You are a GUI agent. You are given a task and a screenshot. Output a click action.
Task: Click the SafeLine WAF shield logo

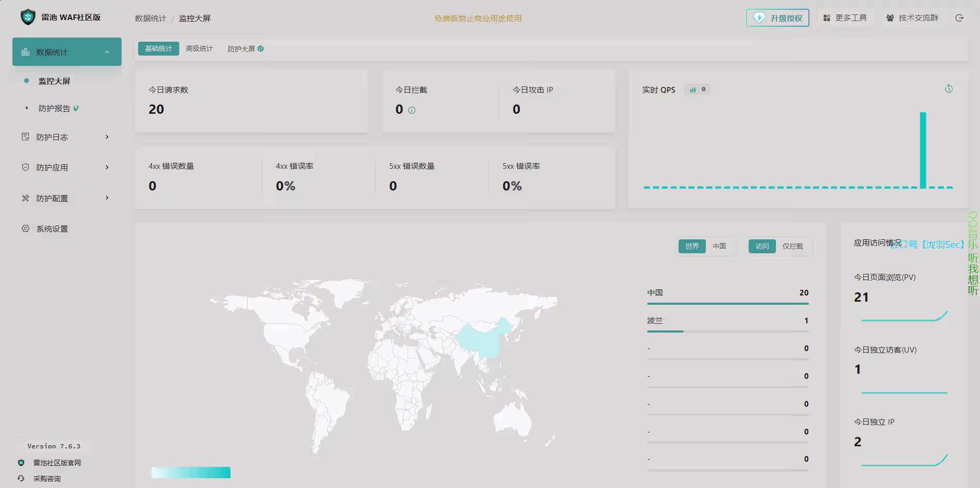28,17
